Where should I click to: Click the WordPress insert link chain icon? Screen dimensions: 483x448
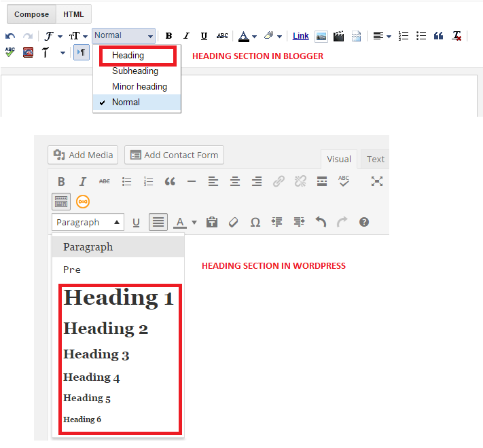pyautogui.click(x=279, y=181)
